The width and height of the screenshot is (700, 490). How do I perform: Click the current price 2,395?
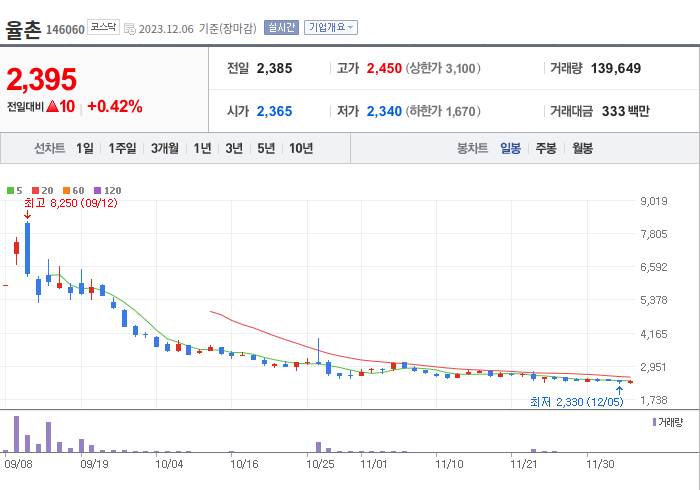point(42,79)
